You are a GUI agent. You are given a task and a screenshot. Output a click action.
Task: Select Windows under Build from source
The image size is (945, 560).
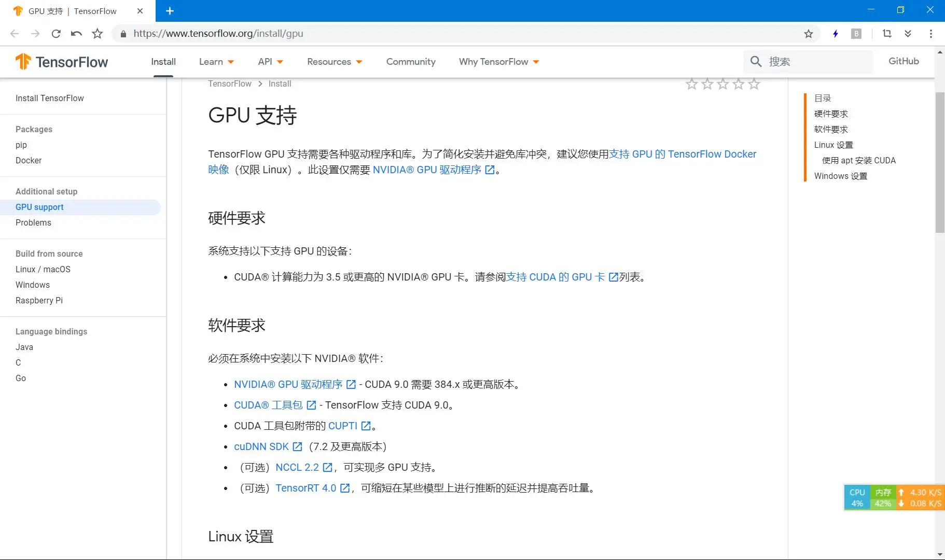[33, 285]
